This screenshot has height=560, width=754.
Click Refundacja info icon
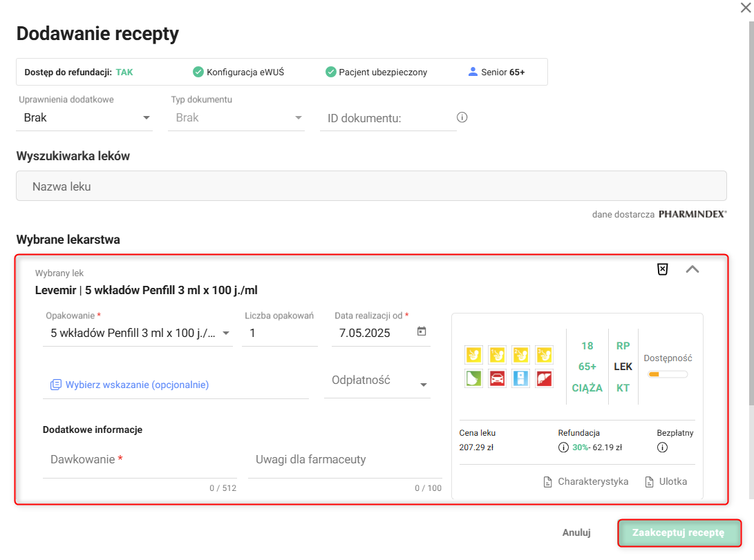point(563,447)
